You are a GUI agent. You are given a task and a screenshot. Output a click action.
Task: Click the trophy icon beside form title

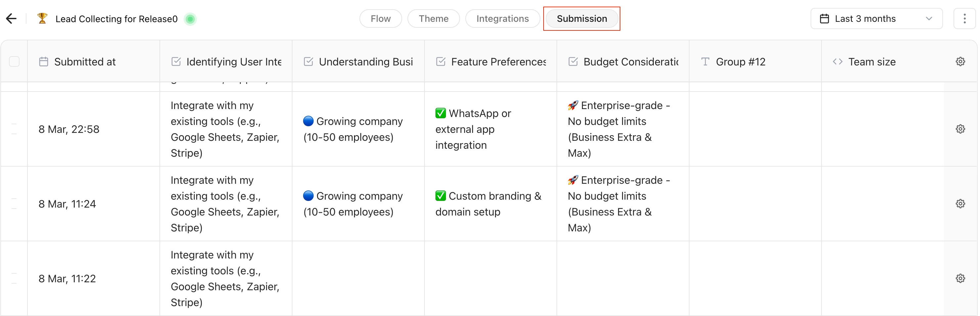[42, 18]
